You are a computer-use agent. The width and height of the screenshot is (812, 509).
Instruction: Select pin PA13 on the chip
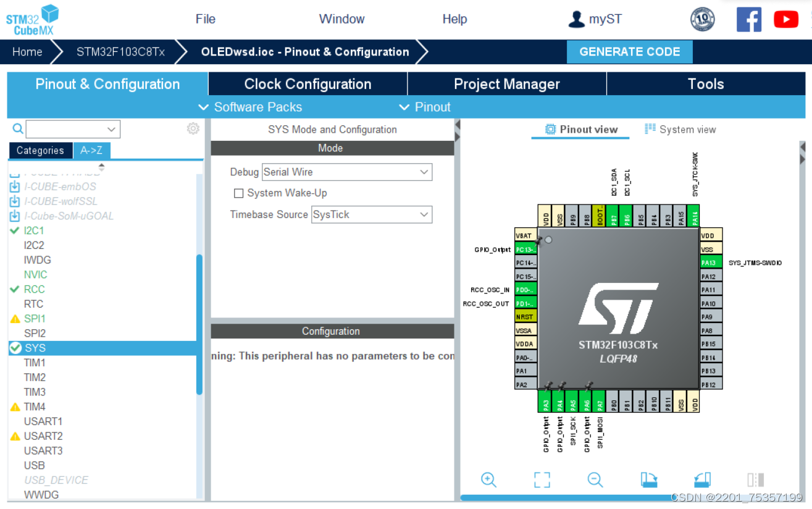coord(711,263)
